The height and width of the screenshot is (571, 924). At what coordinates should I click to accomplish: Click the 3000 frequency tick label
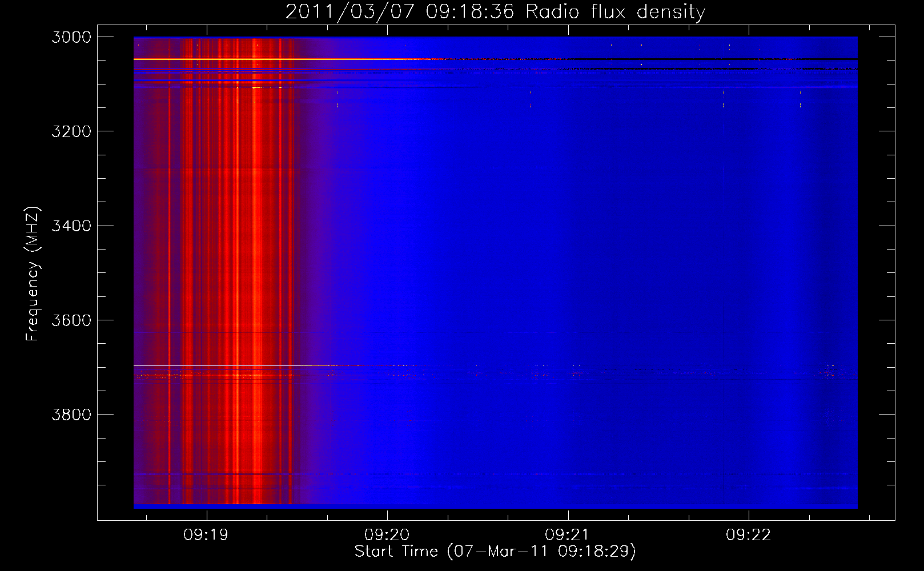click(x=71, y=37)
